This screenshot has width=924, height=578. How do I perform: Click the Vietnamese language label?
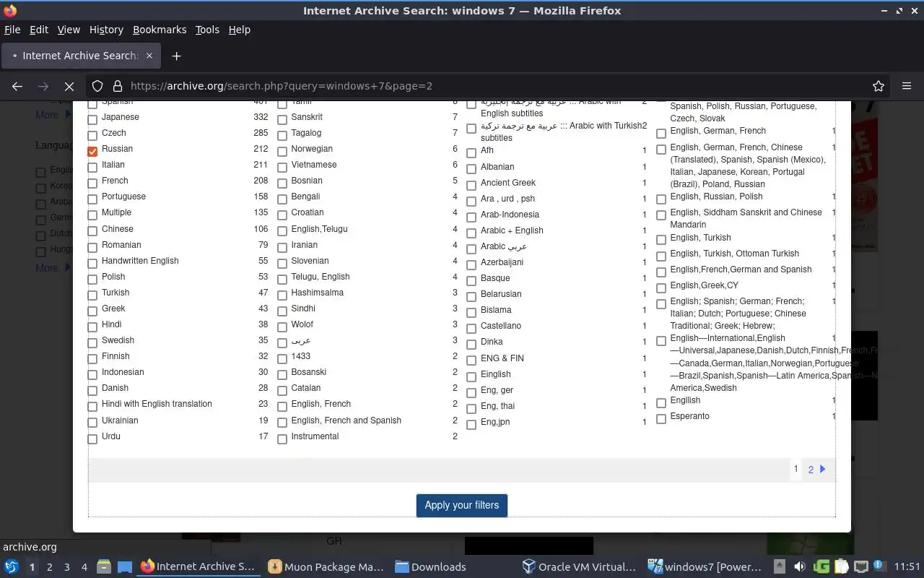pos(314,165)
